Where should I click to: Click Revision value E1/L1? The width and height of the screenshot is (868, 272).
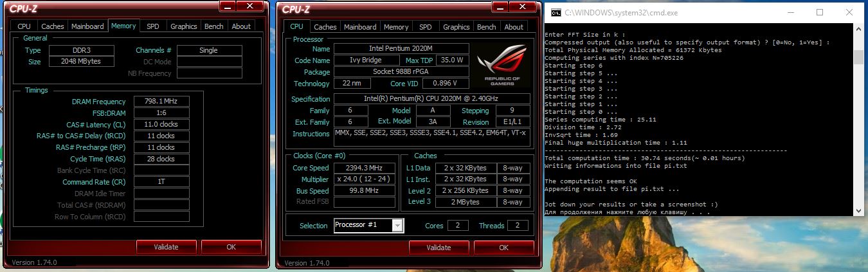pyautogui.click(x=512, y=122)
